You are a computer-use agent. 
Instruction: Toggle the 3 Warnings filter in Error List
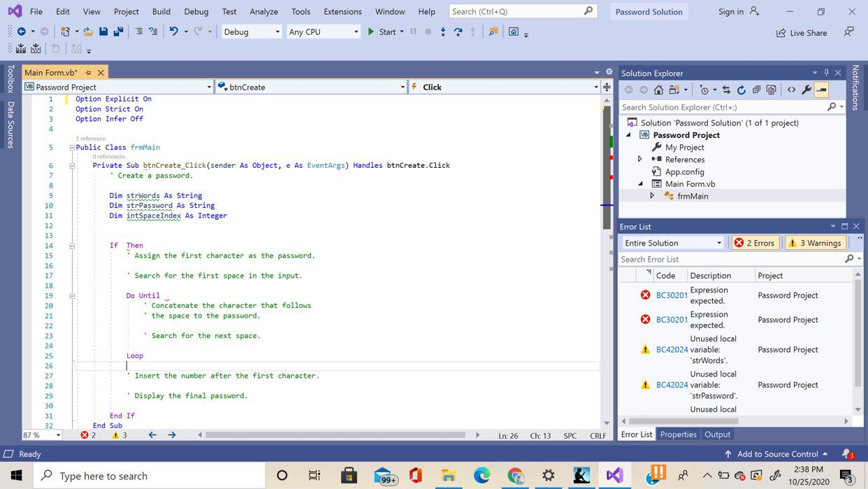click(815, 243)
